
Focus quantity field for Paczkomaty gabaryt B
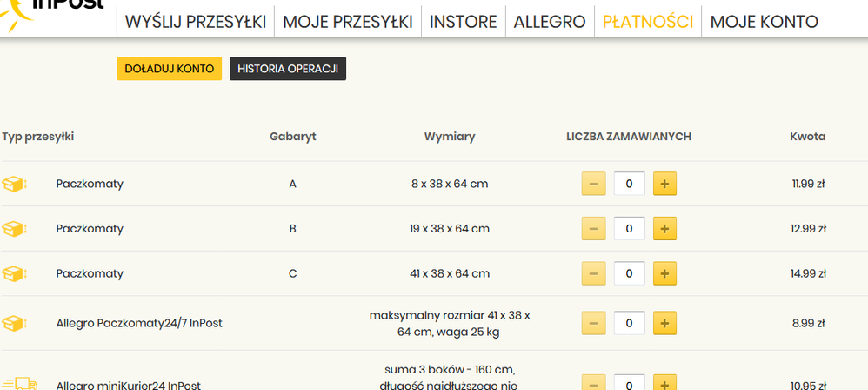pyautogui.click(x=630, y=228)
